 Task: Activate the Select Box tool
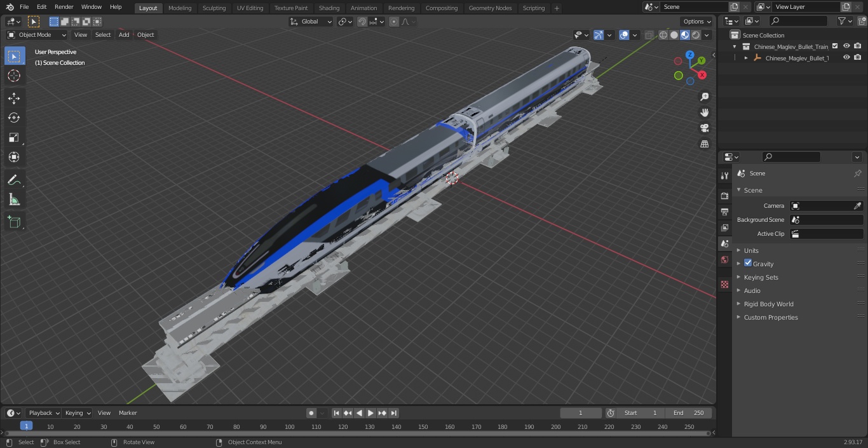coord(14,56)
